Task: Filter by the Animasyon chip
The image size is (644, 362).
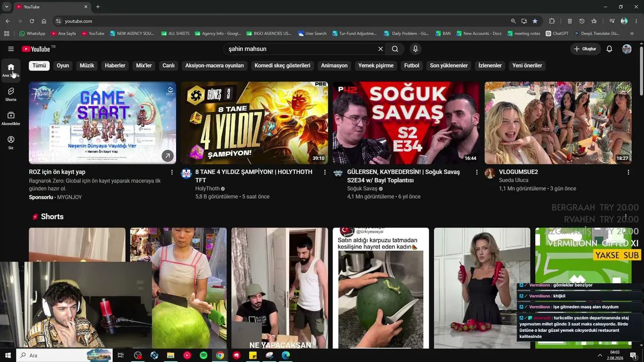Action: tap(335, 65)
